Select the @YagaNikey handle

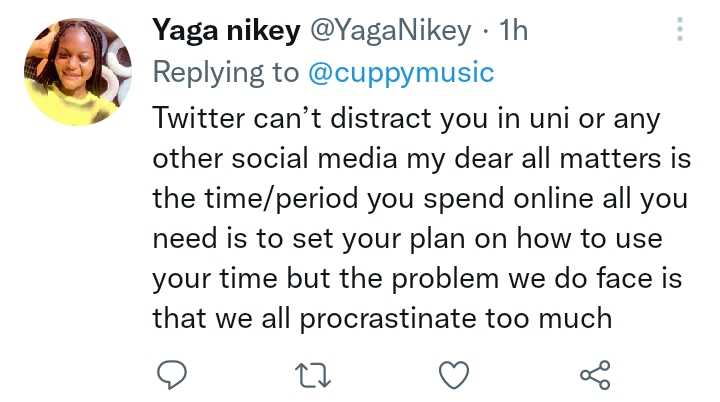click(x=391, y=31)
